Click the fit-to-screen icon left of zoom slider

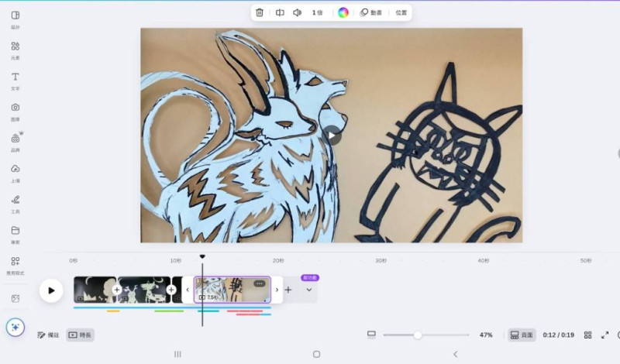tap(371, 335)
